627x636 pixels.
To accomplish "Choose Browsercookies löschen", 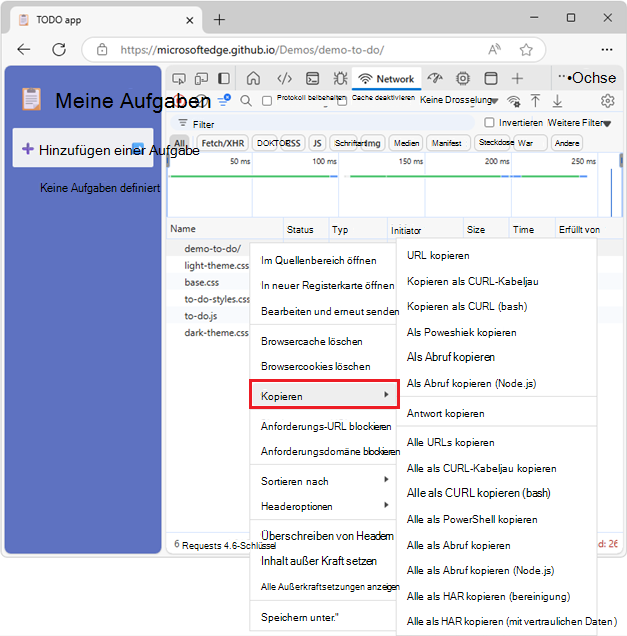I will (x=324, y=366).
